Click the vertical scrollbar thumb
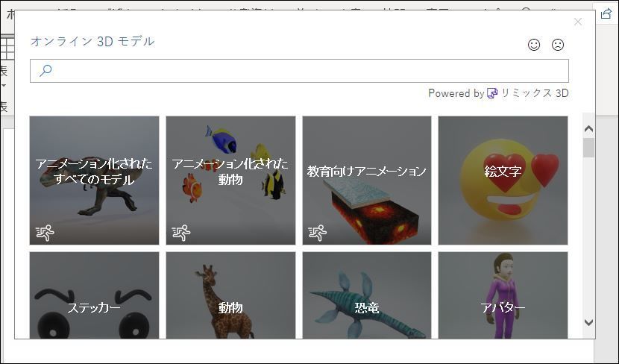This screenshot has width=619, height=364. pyautogui.click(x=588, y=148)
